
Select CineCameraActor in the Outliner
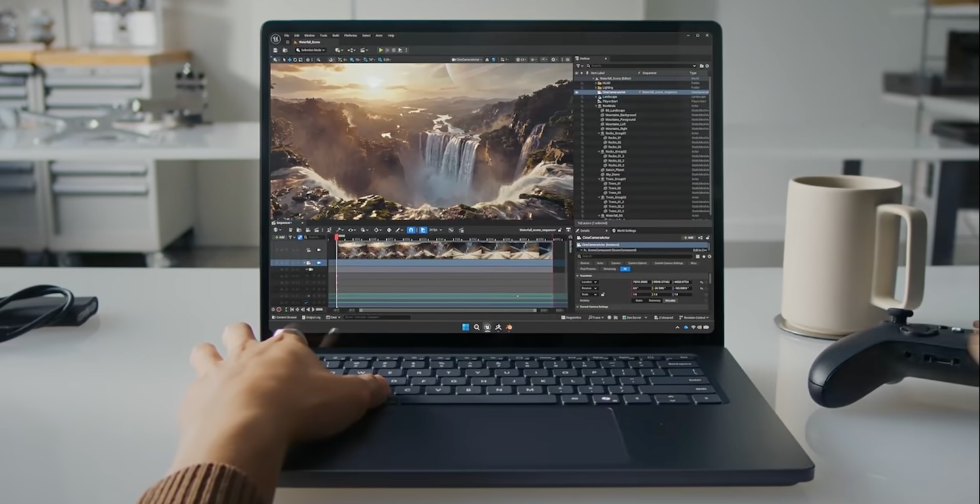click(x=614, y=92)
